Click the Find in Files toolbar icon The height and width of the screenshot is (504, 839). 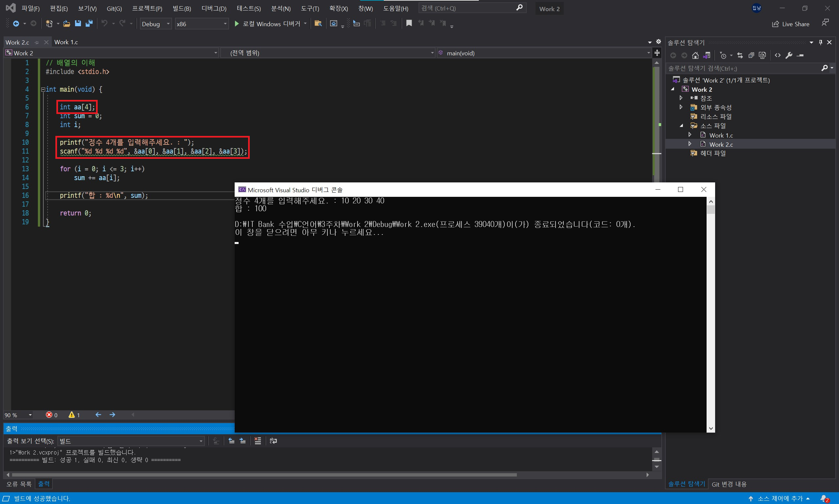click(318, 24)
